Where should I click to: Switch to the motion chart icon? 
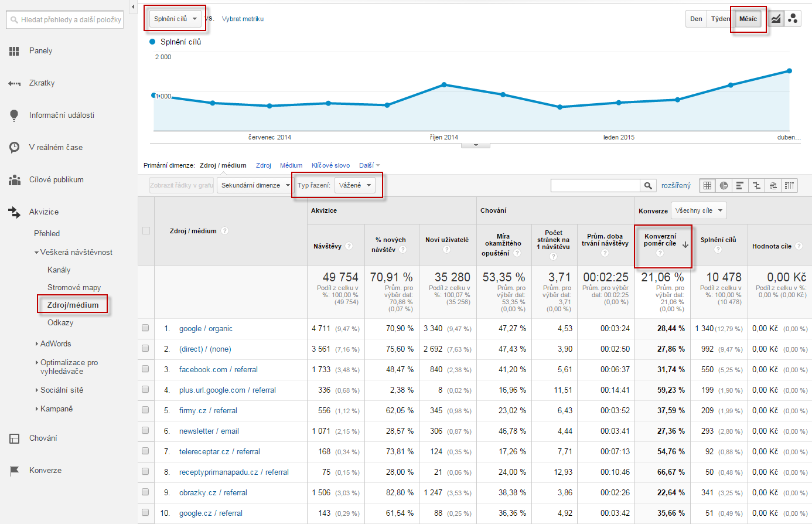pos(794,19)
